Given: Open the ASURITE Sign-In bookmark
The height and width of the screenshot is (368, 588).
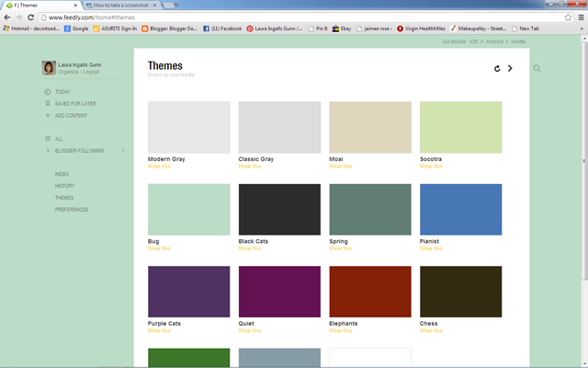Looking at the screenshot, I should (115, 29).
